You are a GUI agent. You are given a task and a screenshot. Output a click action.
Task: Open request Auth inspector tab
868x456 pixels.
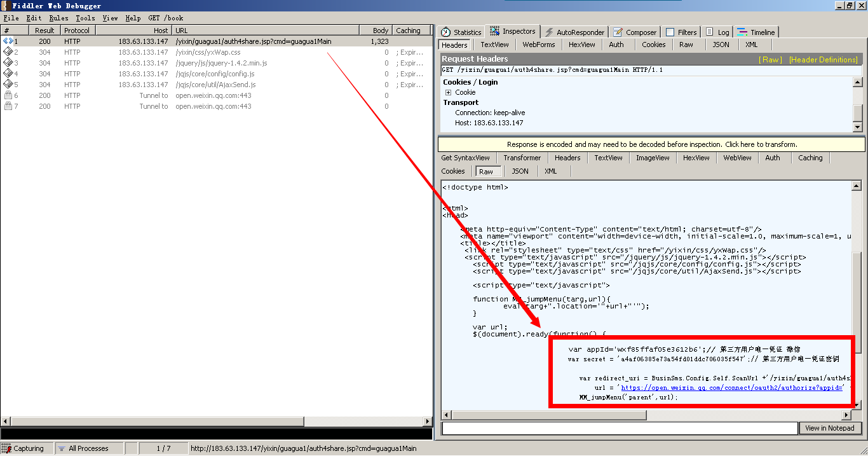pos(616,45)
